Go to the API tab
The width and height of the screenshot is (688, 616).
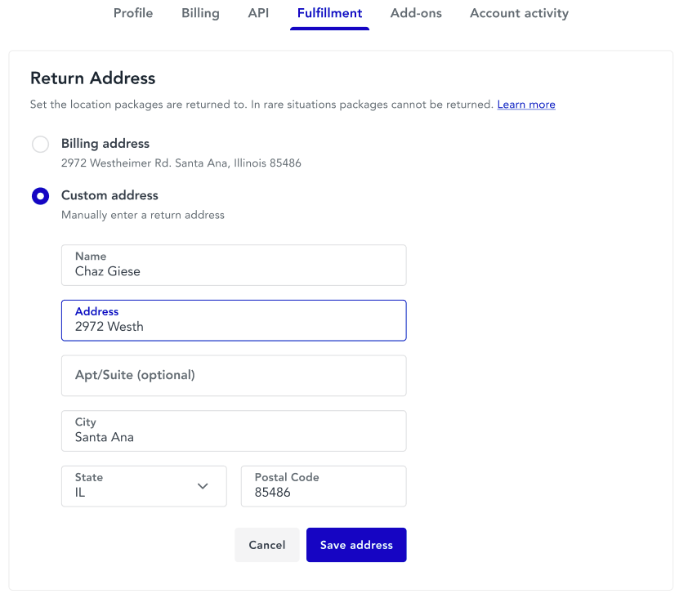point(258,13)
